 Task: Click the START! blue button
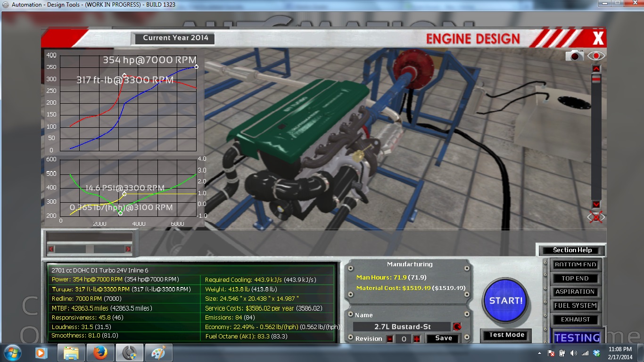point(505,300)
